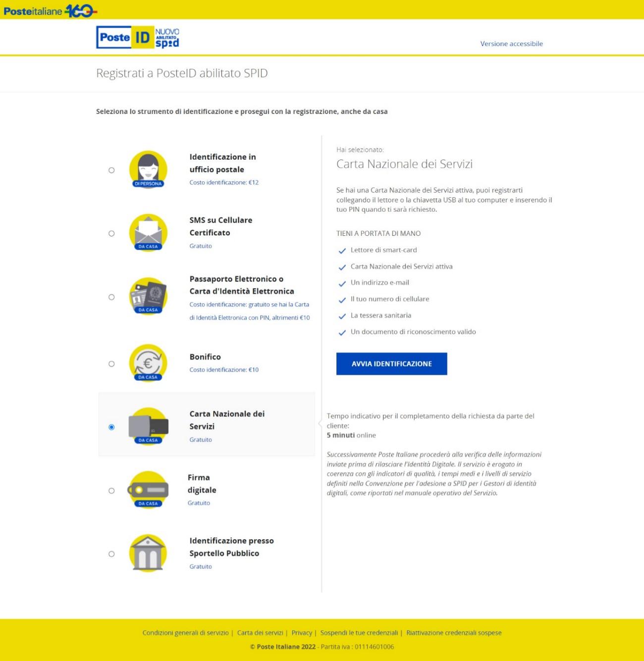Click the SMS certified mobile envelope icon
644x661 pixels.
[148, 233]
